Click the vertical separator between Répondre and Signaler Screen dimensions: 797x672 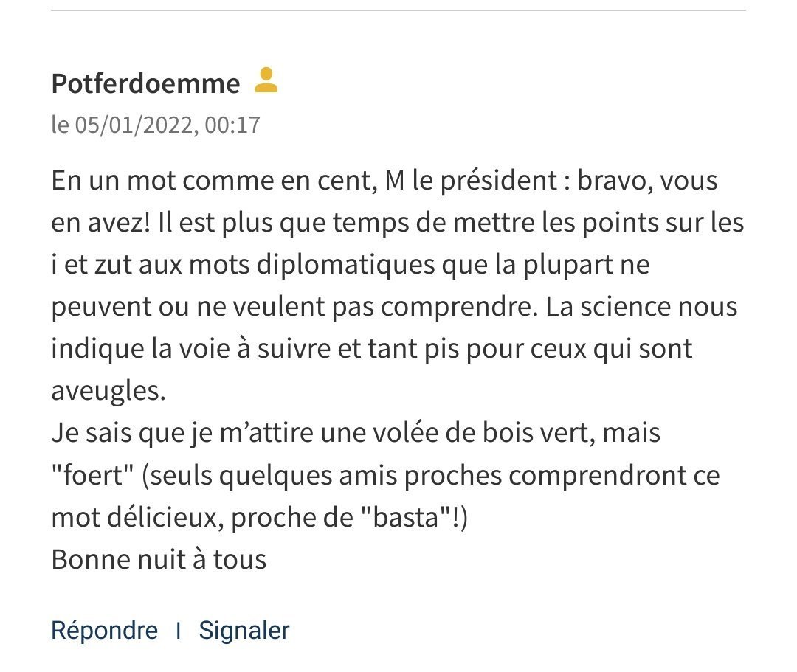point(178,631)
